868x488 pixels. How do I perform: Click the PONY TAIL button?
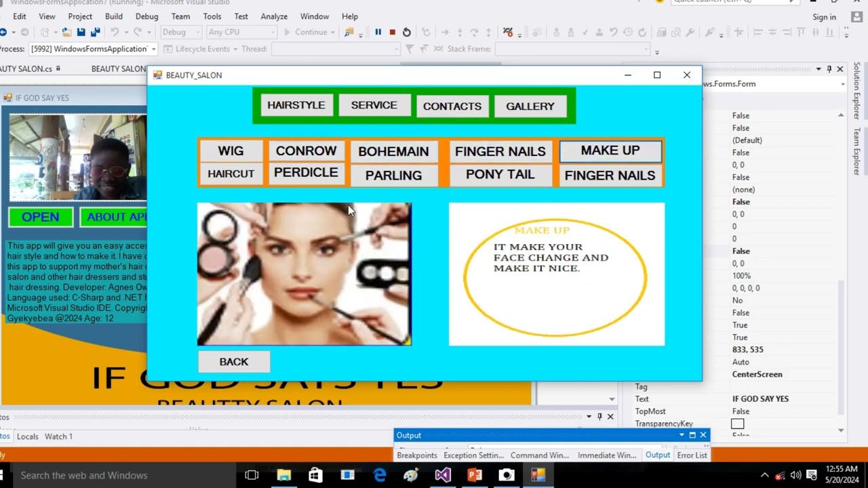[500, 174]
